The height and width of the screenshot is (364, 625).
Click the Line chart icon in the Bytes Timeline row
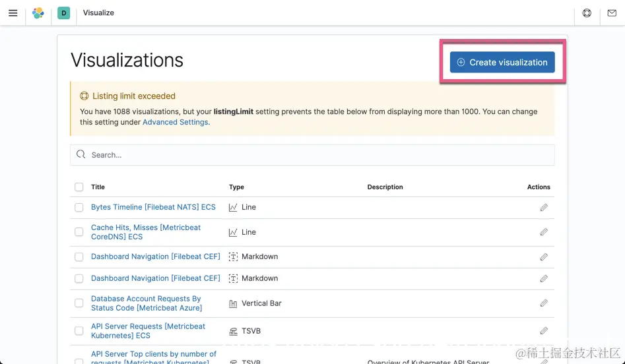(233, 208)
